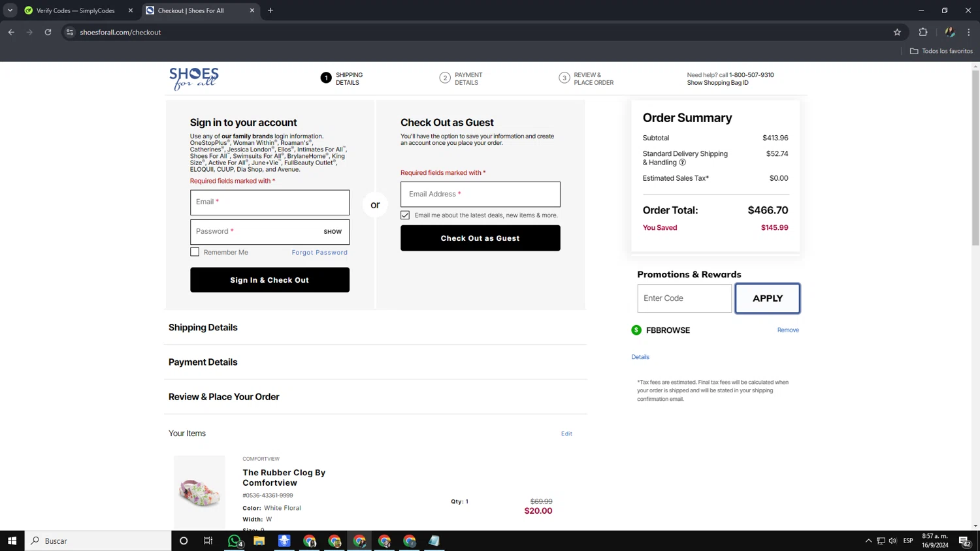Click the step 3 Review circle icon

[x=564, y=78]
